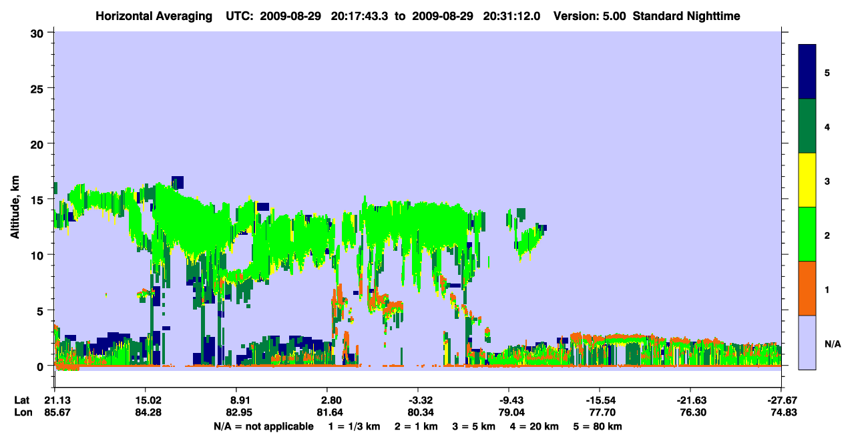The width and height of the screenshot is (868, 445).
Task: Click the '1 = 1/3 km' legend entry
Action: coord(354,426)
